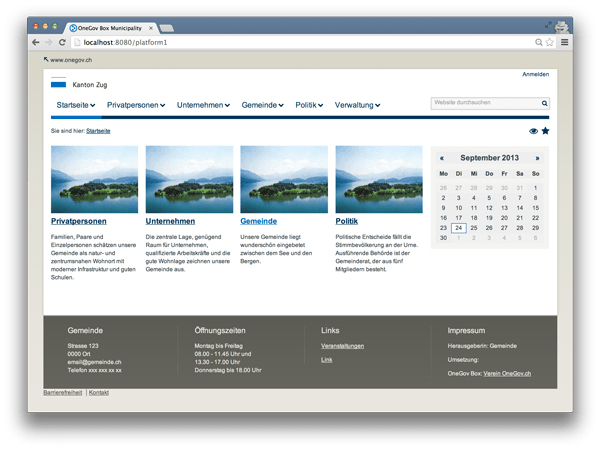Select day 17 in the calendar
This screenshot has width=600, height=450.
pyautogui.click(x=458, y=218)
